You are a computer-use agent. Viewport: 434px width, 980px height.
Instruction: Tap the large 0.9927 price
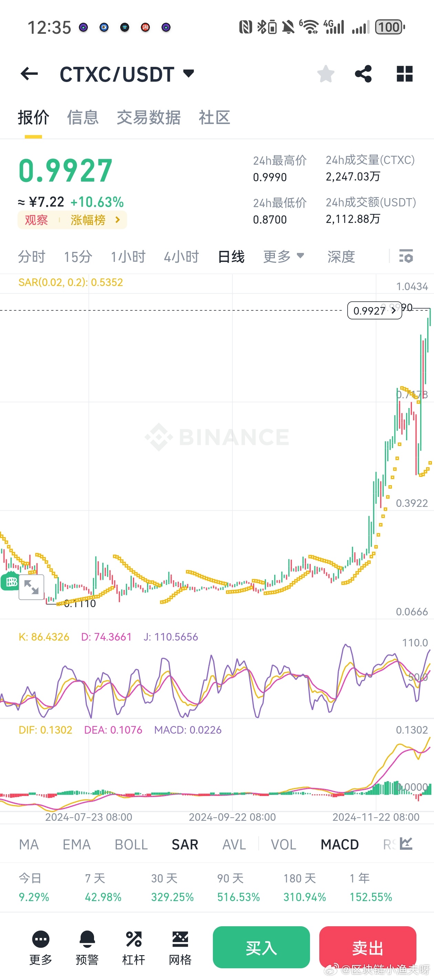(x=65, y=171)
